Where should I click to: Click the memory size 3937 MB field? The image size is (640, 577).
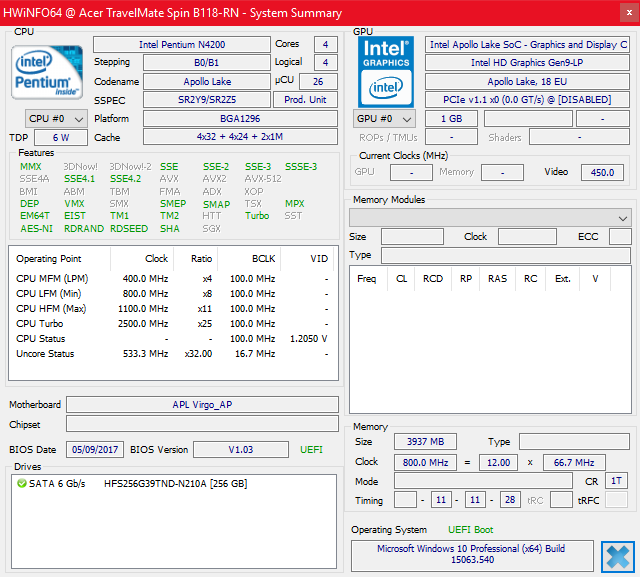pos(426,441)
